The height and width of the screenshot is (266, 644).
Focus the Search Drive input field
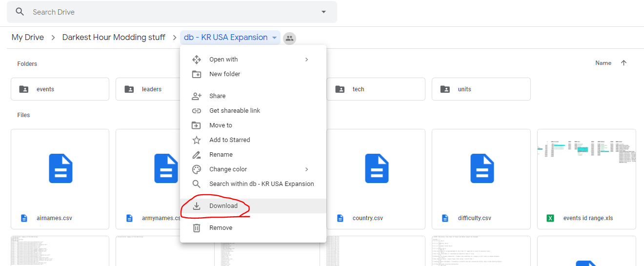[171, 12]
